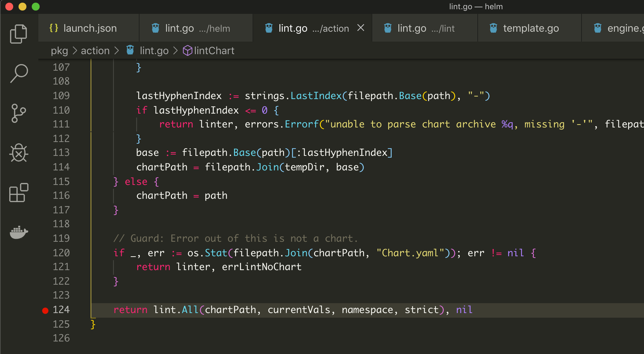The height and width of the screenshot is (354, 644).
Task: Switch to the lint.go .../lint tab
Action: [x=425, y=28]
